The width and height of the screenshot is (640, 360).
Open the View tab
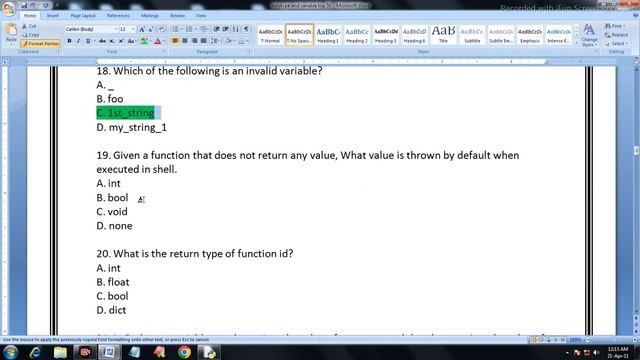[x=201, y=16]
